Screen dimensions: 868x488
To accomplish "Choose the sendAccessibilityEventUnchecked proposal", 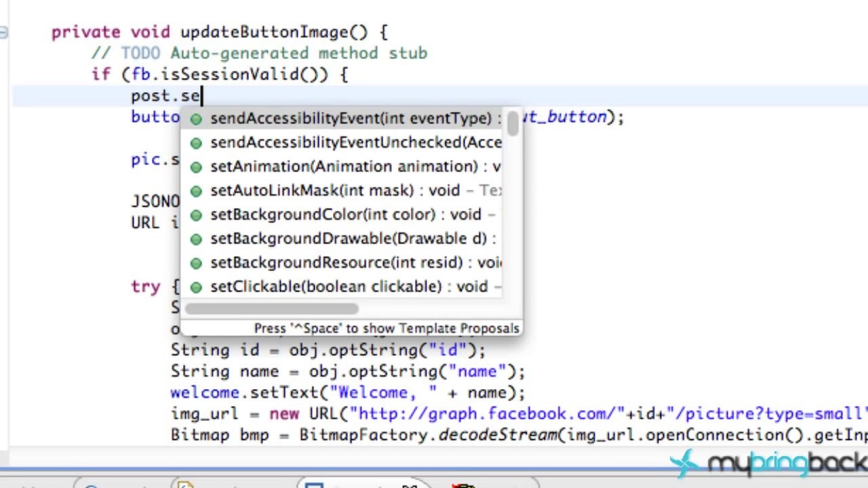I will click(342, 142).
